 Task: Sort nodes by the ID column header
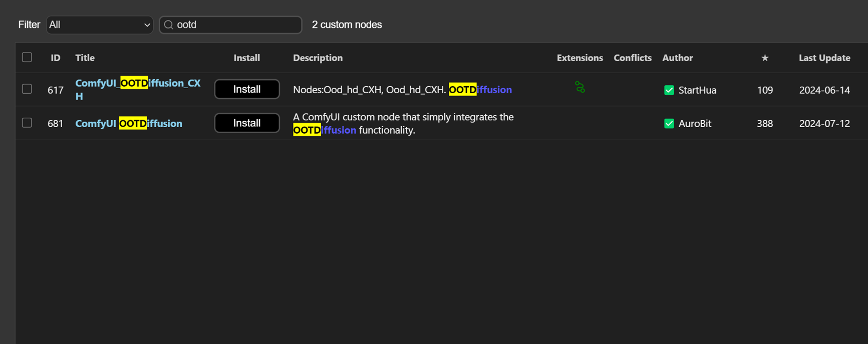(55, 58)
